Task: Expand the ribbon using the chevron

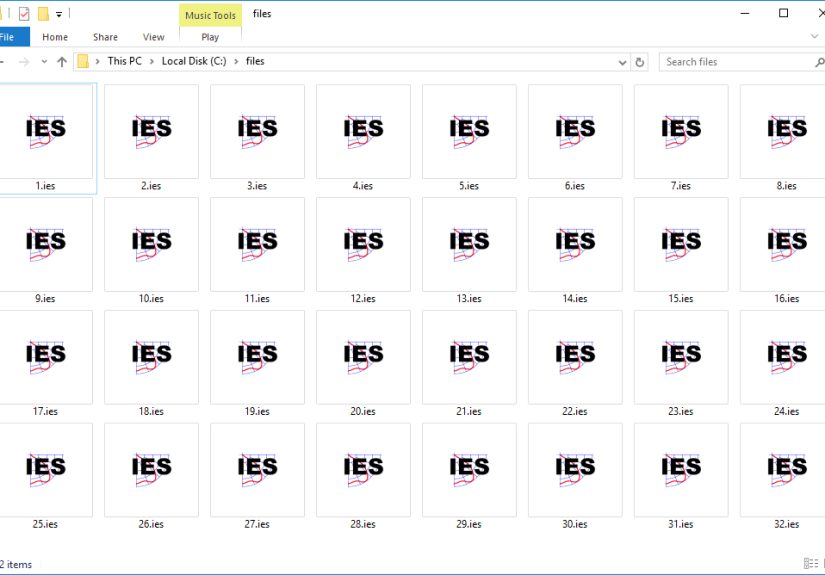Action: [x=814, y=36]
